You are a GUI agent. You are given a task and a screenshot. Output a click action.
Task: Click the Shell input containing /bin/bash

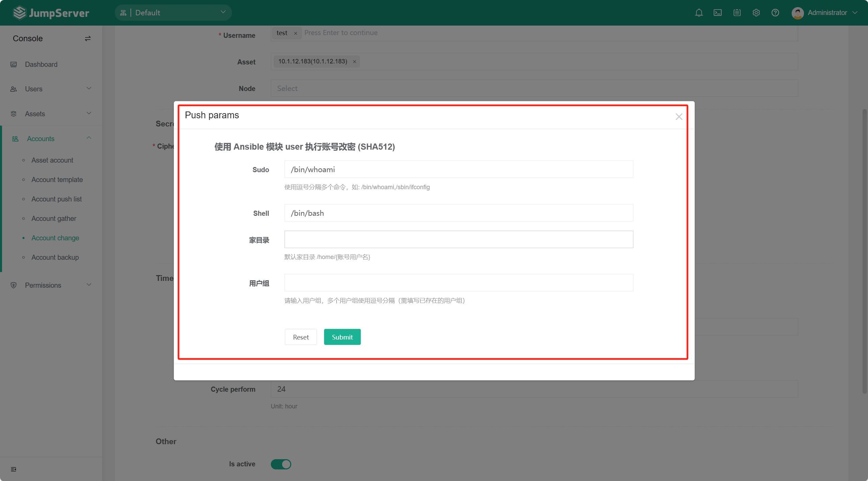[x=458, y=213]
